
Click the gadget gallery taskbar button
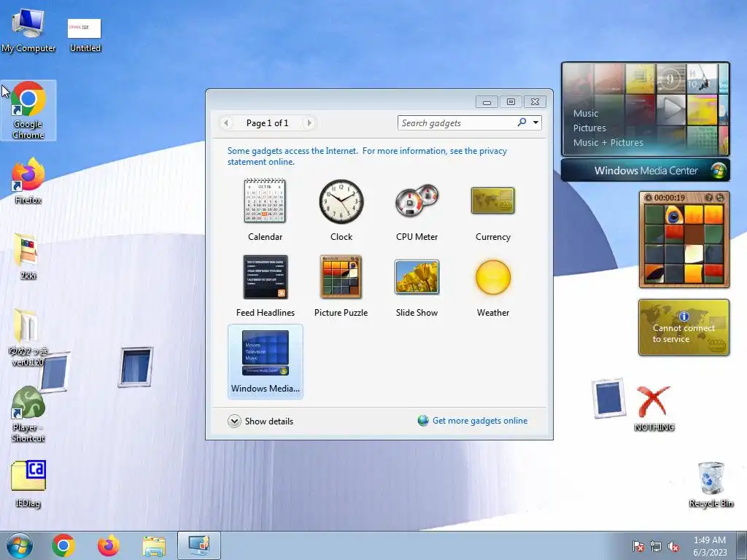pos(198,545)
